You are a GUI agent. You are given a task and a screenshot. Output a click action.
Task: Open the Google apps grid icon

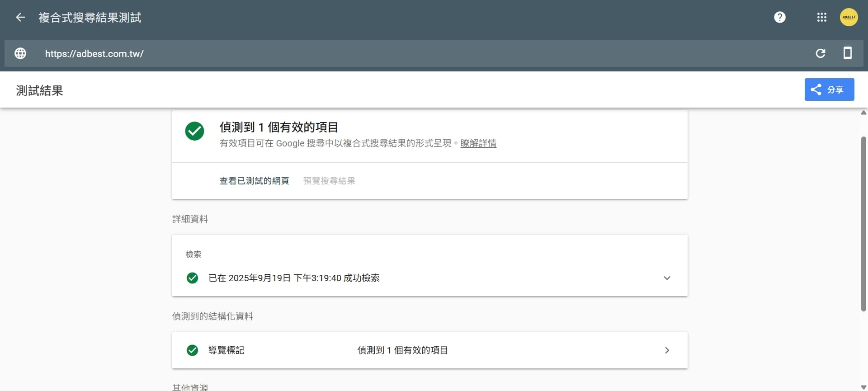click(822, 17)
